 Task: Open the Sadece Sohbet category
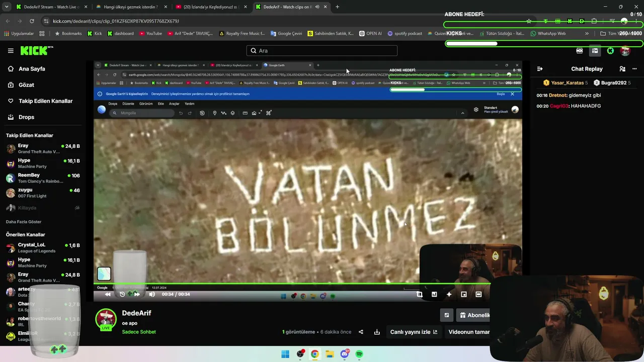[139, 332]
